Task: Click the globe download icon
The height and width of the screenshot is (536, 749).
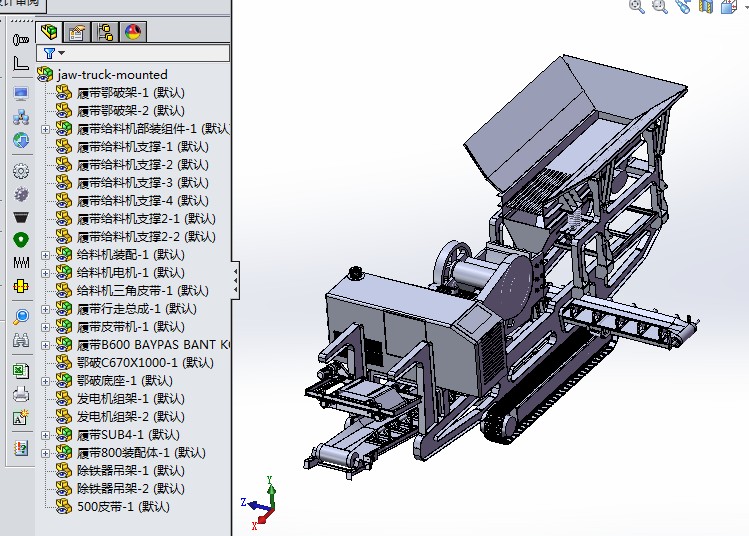Action: [21, 140]
